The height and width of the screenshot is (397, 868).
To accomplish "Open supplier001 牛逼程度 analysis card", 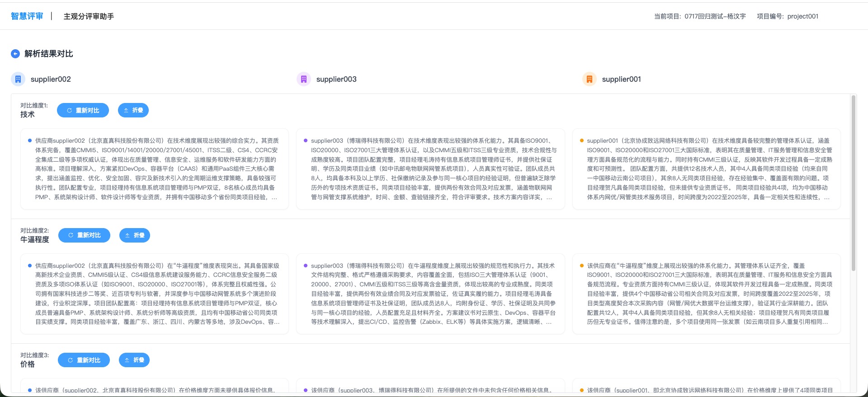I will pyautogui.click(x=706, y=294).
